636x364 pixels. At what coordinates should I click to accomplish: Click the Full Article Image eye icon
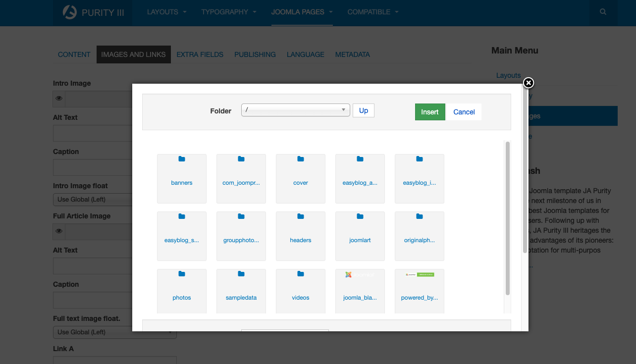pos(59,231)
